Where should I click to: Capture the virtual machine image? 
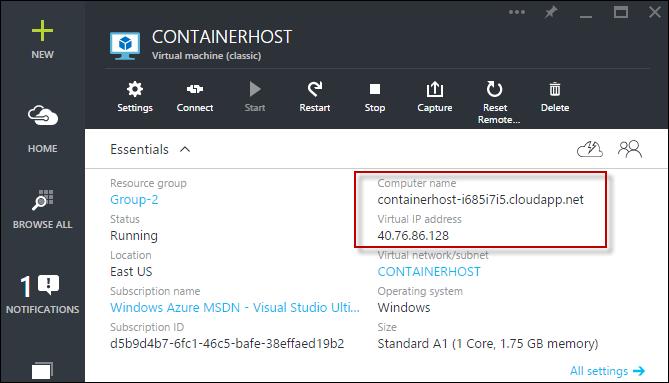(434, 97)
